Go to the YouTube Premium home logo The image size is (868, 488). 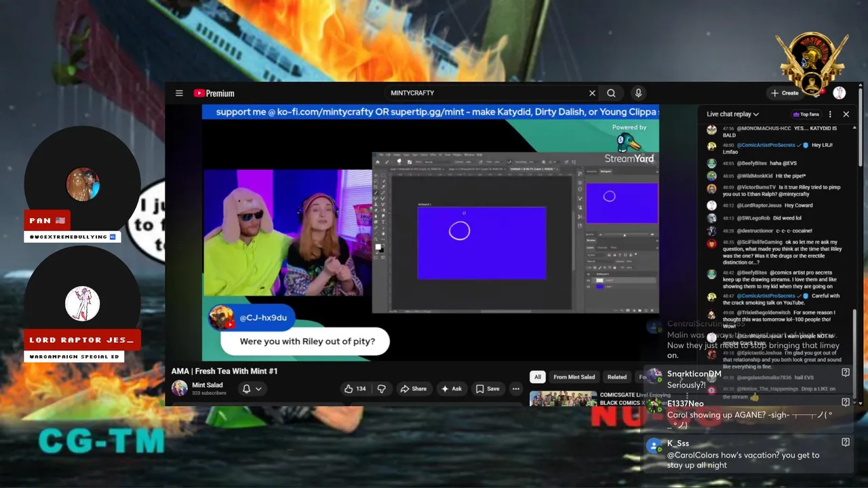click(214, 94)
